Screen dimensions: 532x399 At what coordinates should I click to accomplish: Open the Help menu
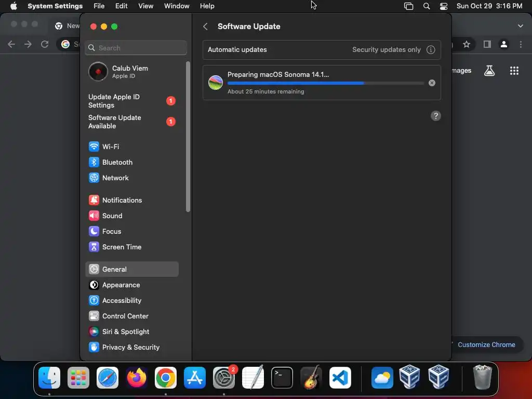[x=207, y=6]
